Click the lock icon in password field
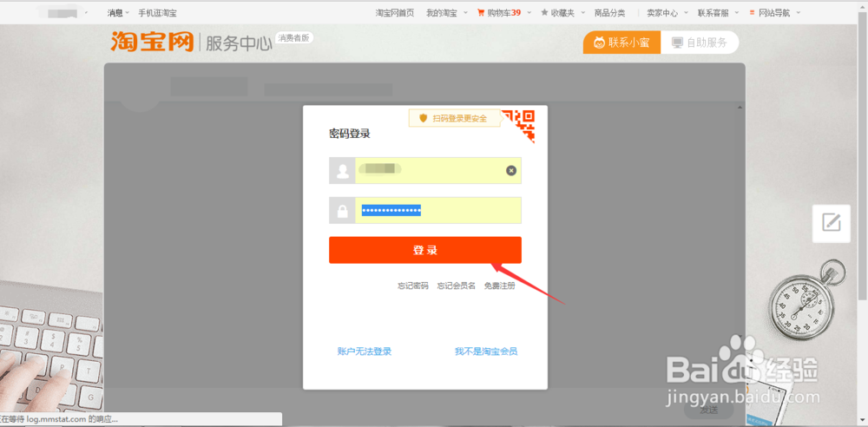The width and height of the screenshot is (868, 427). [x=342, y=210]
